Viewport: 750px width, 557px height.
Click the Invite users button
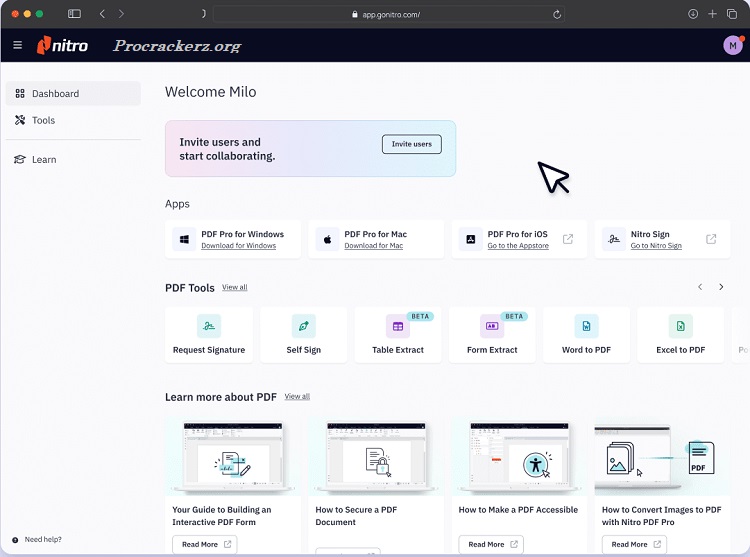coord(411,144)
